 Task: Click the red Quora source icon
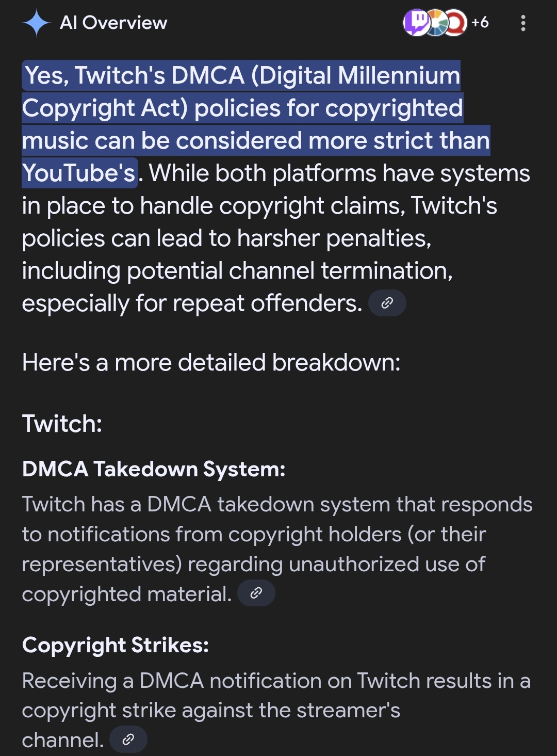click(x=455, y=23)
